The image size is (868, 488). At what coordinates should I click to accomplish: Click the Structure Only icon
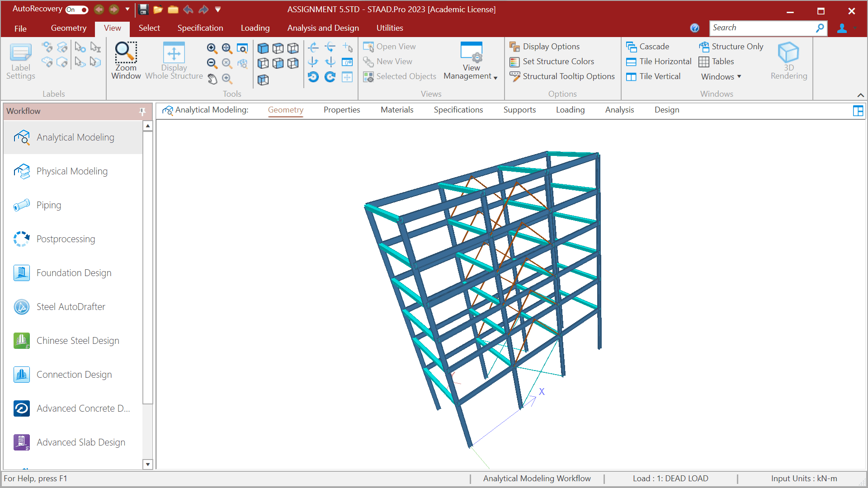731,47
